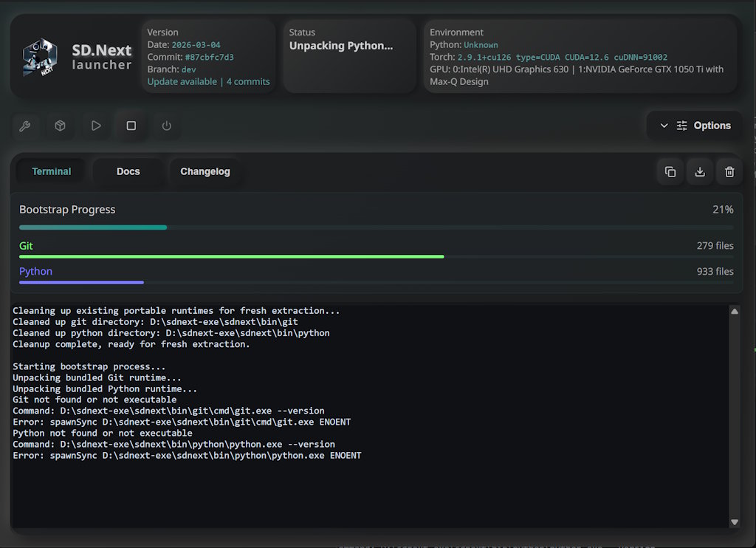Click the package installer icon
Screen dimensions: 756x548
click(60, 126)
